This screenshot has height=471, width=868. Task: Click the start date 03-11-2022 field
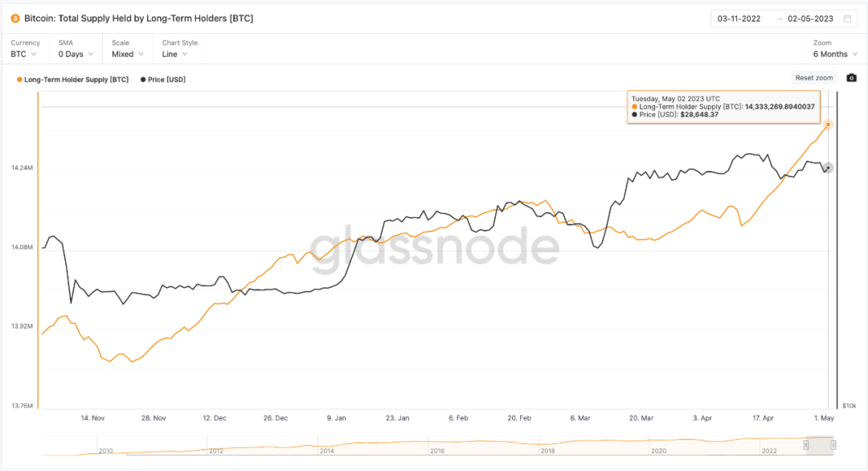tap(739, 18)
